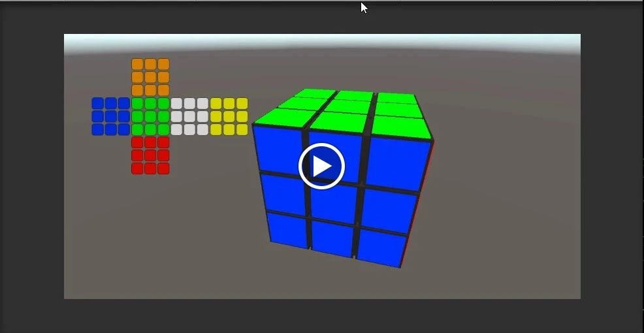Image resolution: width=644 pixels, height=333 pixels.
Task: Select the center square of the blue map face
Action: point(111,116)
